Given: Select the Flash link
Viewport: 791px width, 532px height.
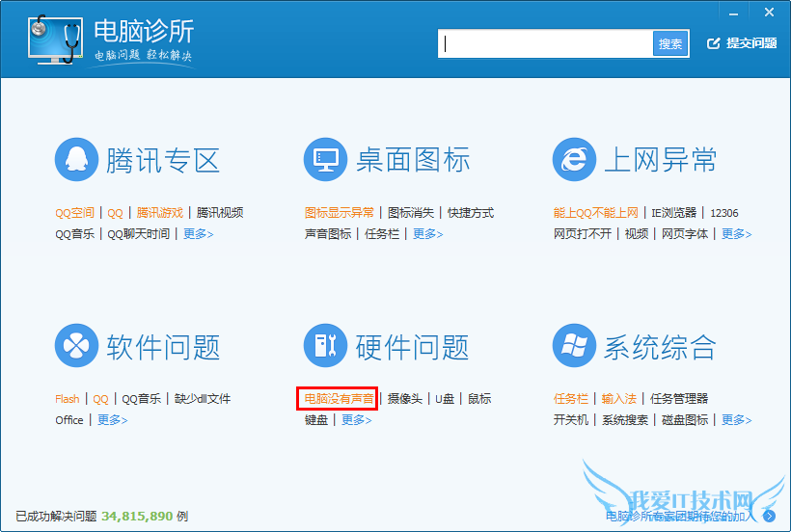Looking at the screenshot, I should (68, 399).
